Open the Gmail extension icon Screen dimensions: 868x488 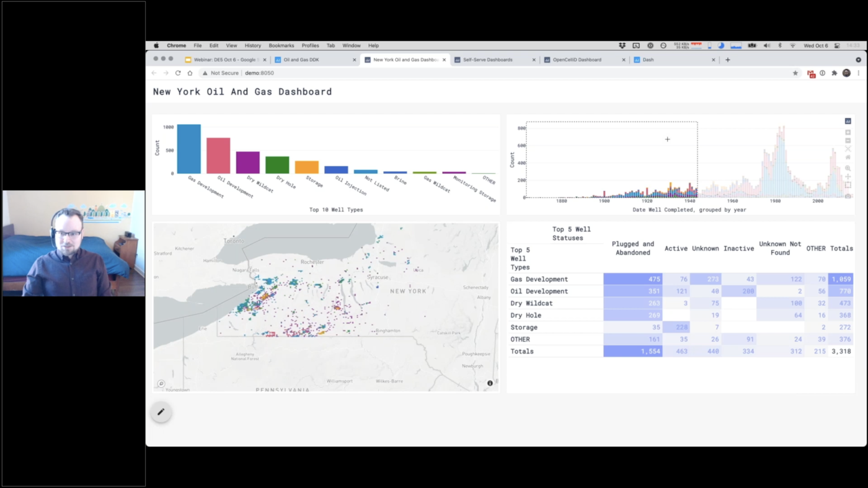pos(811,73)
